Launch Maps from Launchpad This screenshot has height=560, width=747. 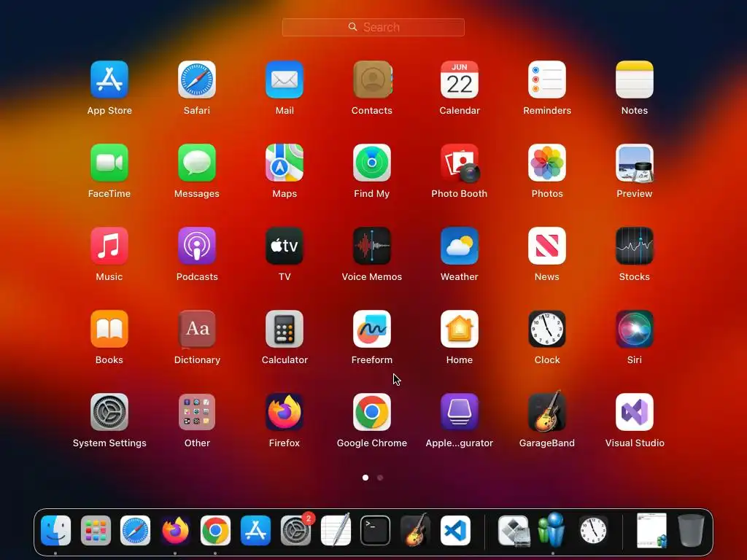(285, 163)
